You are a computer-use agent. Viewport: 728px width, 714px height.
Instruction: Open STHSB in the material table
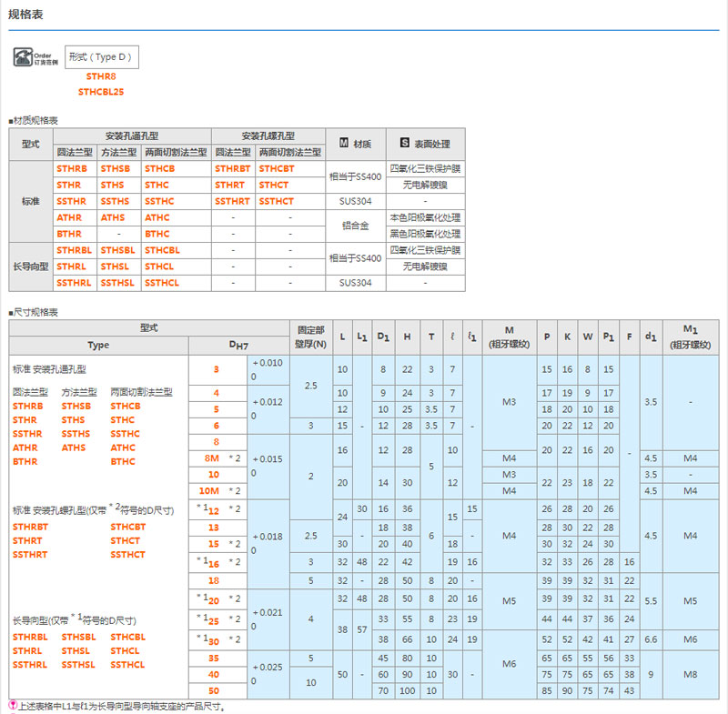point(116,169)
